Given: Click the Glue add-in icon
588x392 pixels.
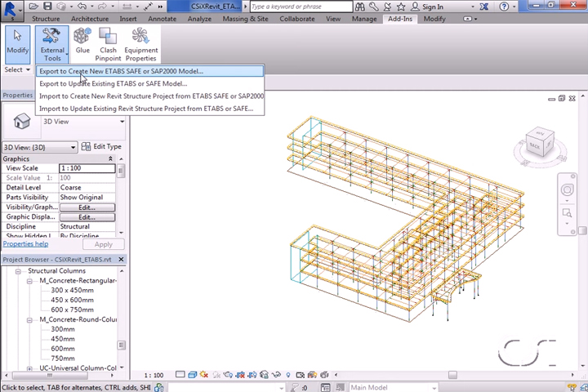Looking at the screenshot, I should [x=82, y=41].
